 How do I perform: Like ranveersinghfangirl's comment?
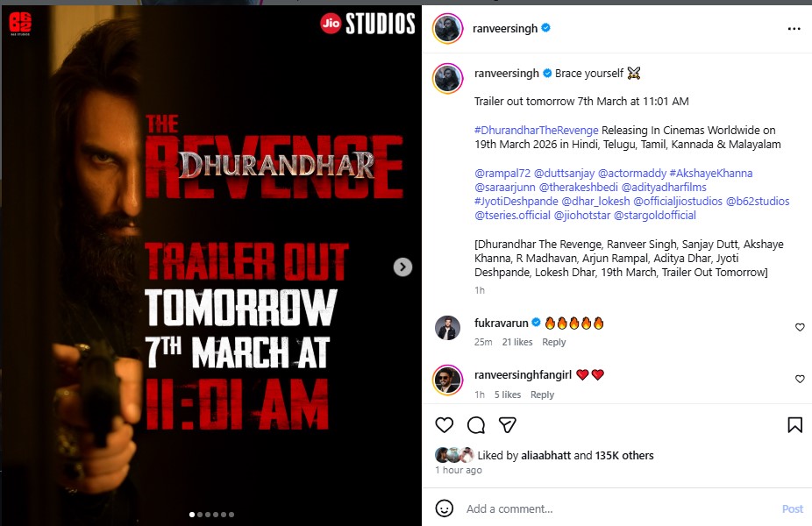tap(800, 379)
